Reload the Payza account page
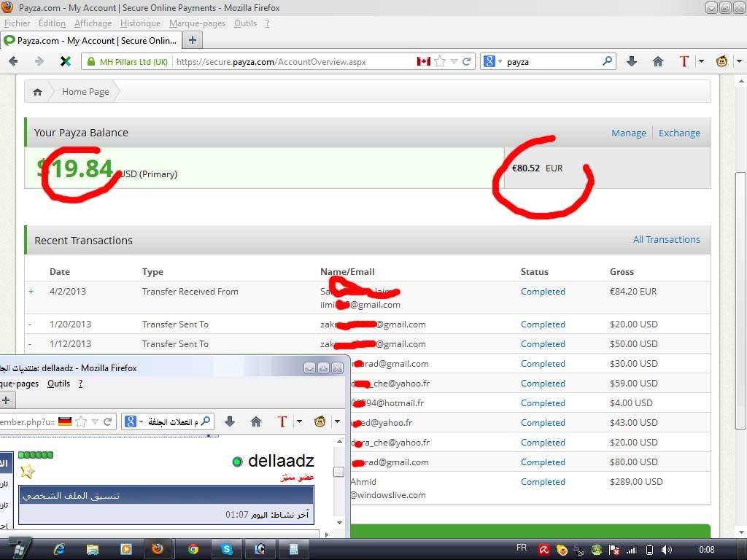This screenshot has height=560, width=747. click(466, 61)
